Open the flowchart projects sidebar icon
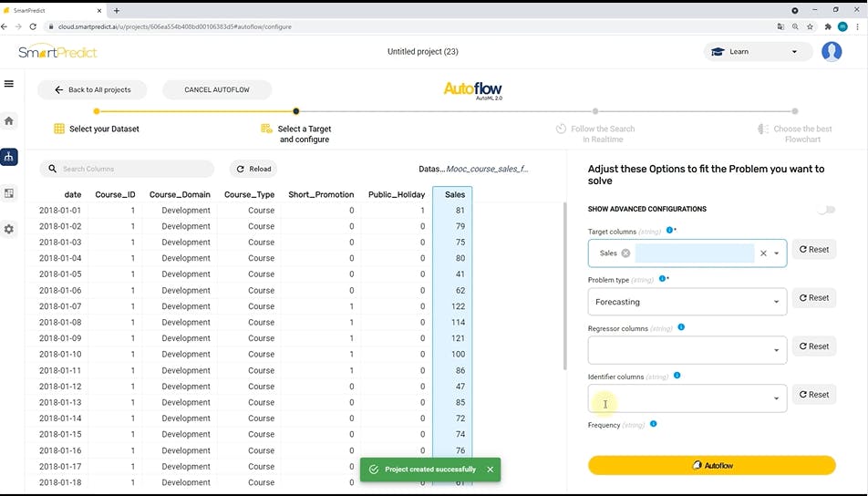The width and height of the screenshot is (868, 496). pos(9,157)
